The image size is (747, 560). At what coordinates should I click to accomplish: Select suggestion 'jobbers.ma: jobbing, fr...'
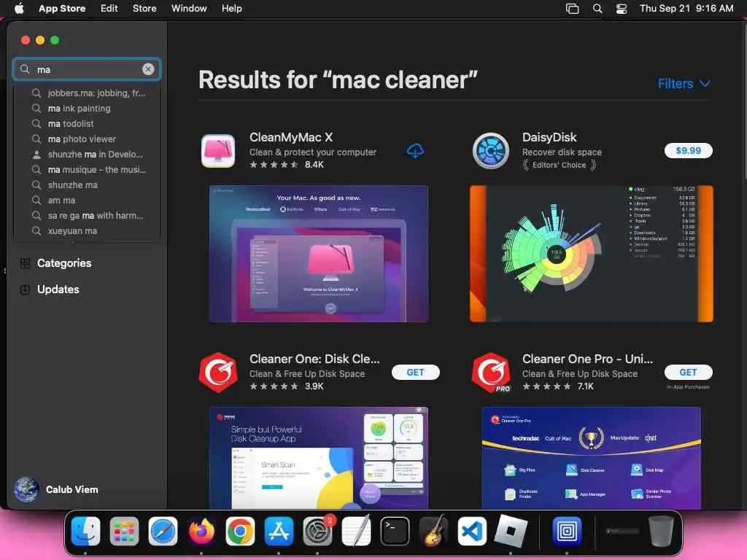click(x=88, y=93)
